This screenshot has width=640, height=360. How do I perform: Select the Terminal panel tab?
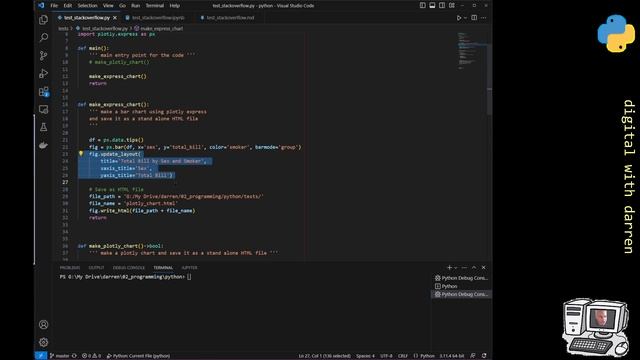click(163, 268)
